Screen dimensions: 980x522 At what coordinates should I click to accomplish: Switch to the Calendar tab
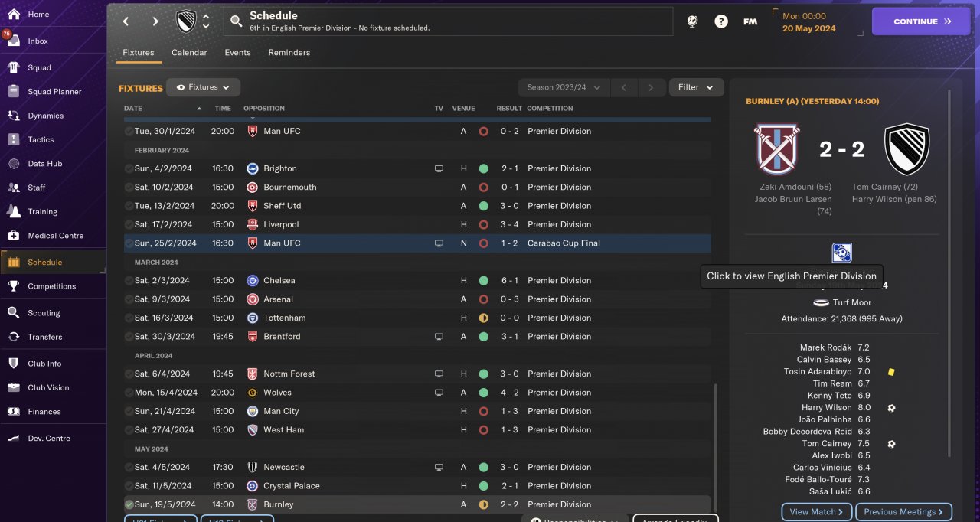click(189, 53)
